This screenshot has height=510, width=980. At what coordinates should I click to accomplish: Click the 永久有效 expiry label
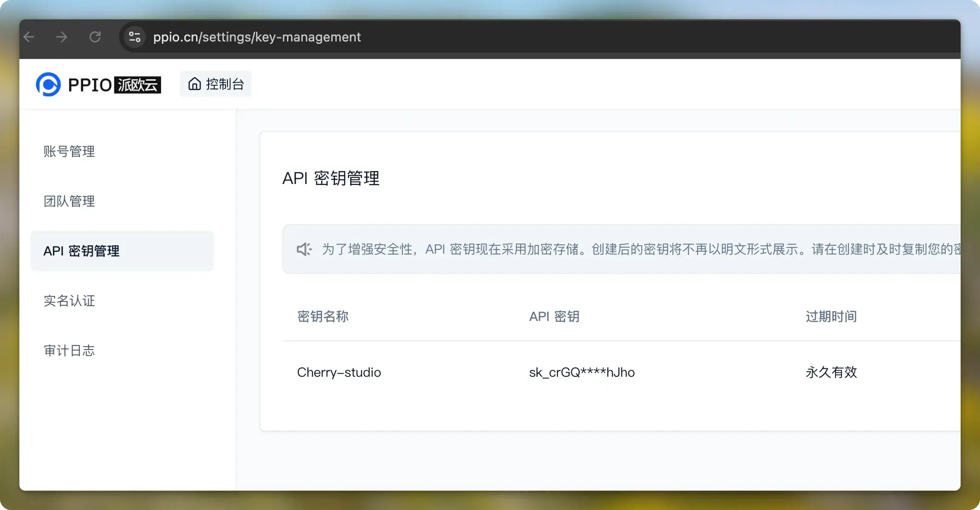tap(831, 373)
